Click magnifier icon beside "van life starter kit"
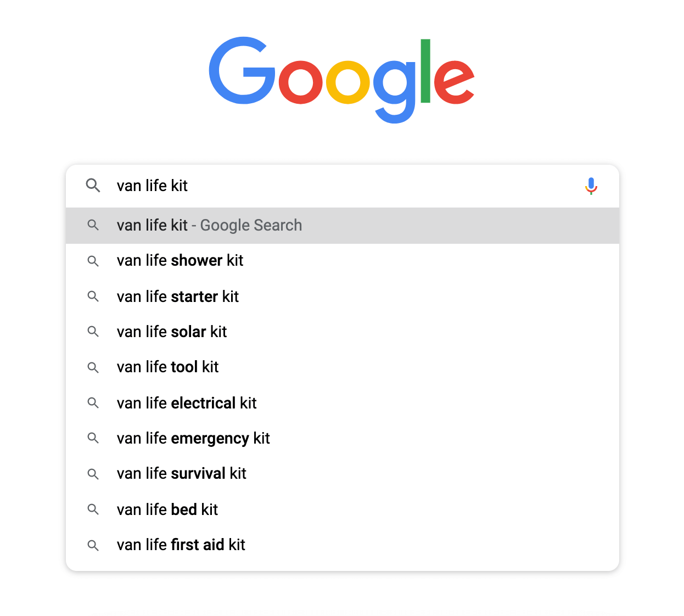Screen dimensions: 684x616 (93, 296)
